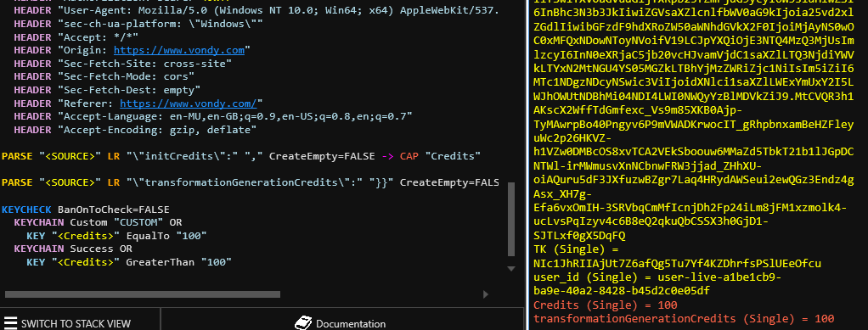Open the vondy.com link in Referer header
Screen dimensions: 868x330
[189, 103]
